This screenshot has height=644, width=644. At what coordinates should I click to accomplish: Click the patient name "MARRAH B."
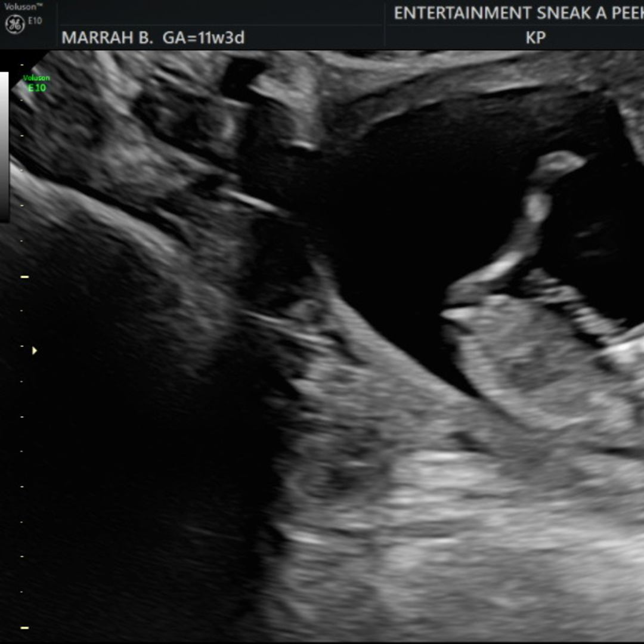click(x=107, y=38)
